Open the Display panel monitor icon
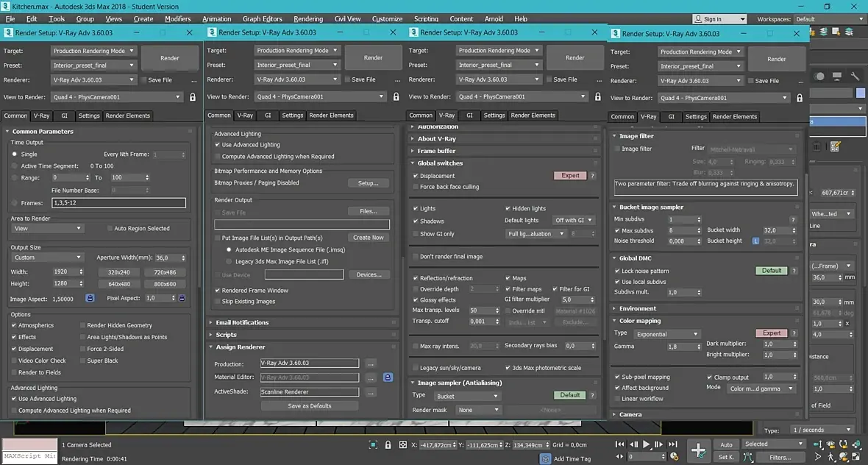The height and width of the screenshot is (465, 868). (x=838, y=76)
